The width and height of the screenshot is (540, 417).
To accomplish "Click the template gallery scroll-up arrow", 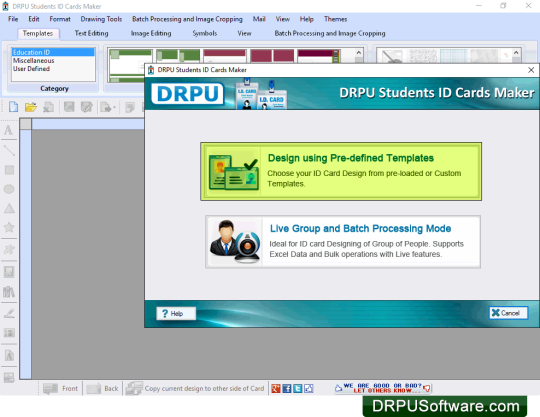I will point(359,53).
